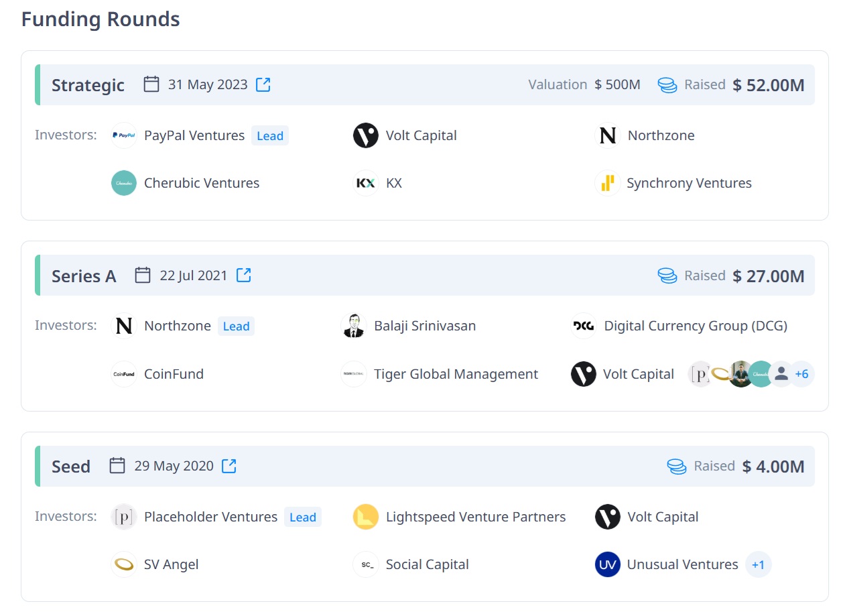Click the Digital Currency Group logo
The image size is (849, 616).
pos(583,326)
